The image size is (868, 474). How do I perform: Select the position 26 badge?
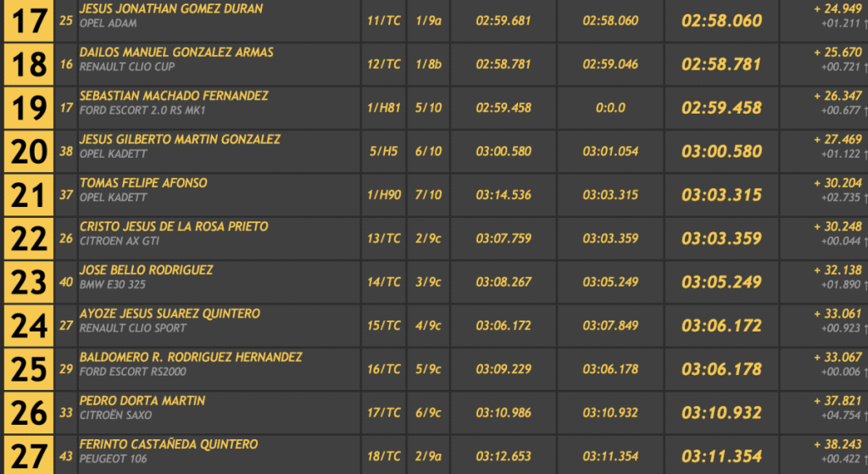point(29,413)
